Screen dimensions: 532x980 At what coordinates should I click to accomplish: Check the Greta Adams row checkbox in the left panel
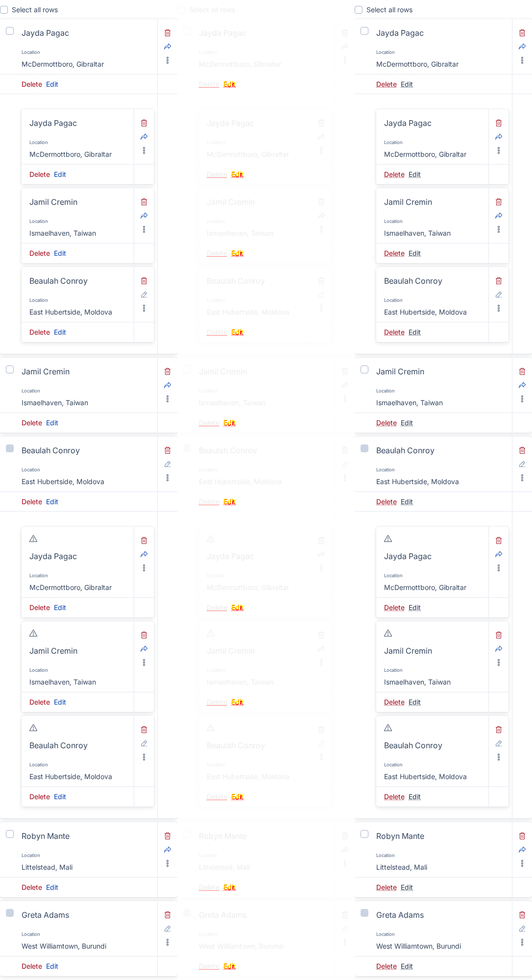(10, 913)
